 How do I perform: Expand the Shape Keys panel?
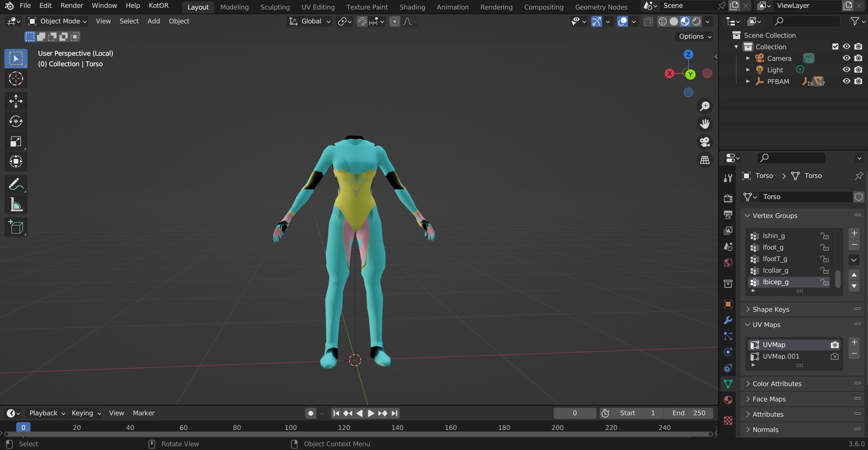pyautogui.click(x=770, y=309)
